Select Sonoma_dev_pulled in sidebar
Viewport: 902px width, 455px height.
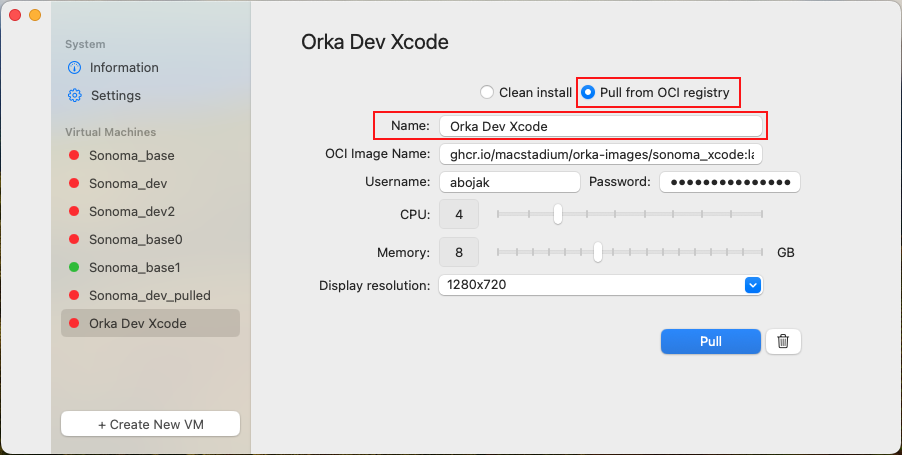149,296
